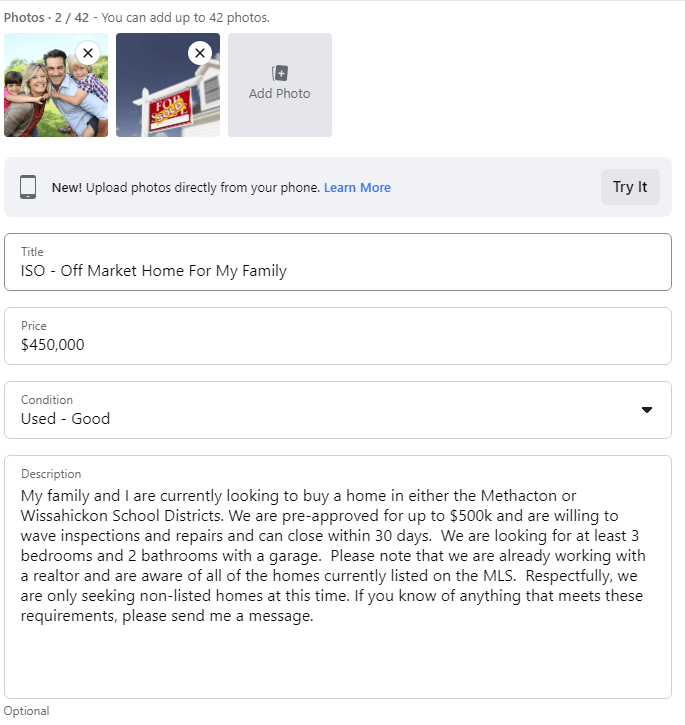Click the phone icon in the upload banner
This screenshot has height=725, width=685.
click(28, 187)
